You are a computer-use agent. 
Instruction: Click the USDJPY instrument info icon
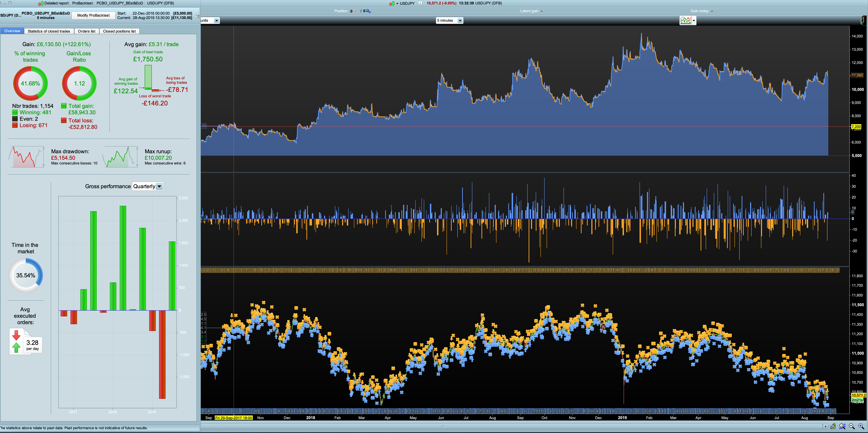420,3
